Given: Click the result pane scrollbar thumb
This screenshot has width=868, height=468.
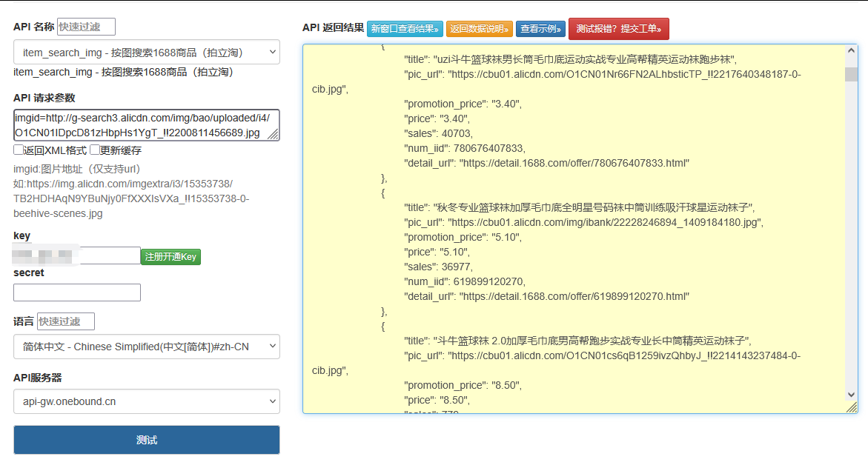Looking at the screenshot, I should point(852,74).
